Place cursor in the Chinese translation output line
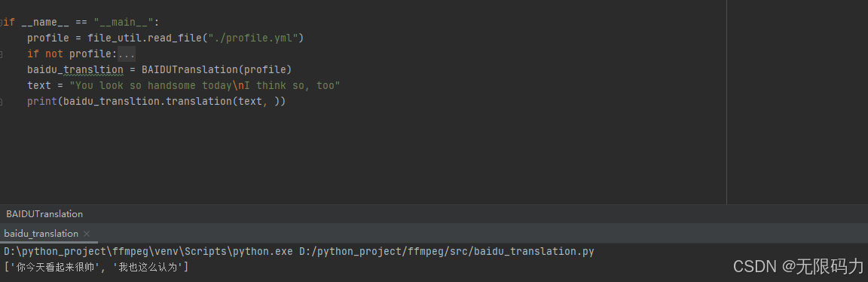Image resolution: width=868 pixels, height=282 pixels. (x=96, y=268)
